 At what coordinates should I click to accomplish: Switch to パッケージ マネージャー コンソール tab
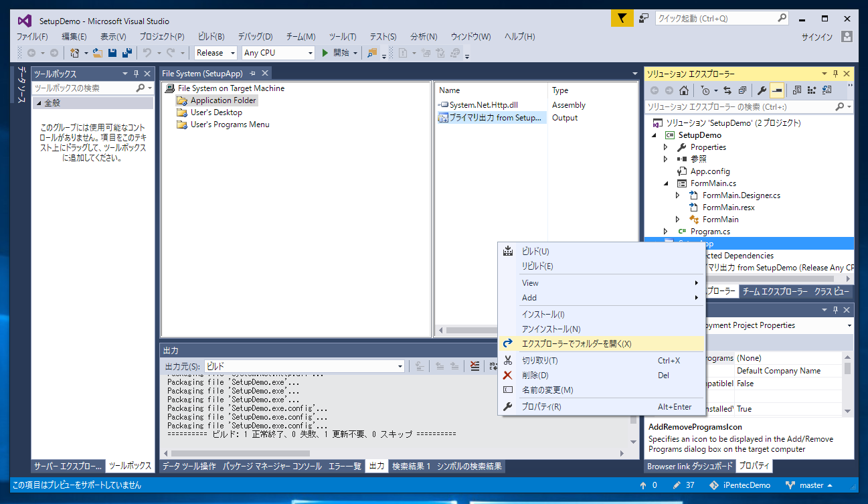click(x=272, y=467)
